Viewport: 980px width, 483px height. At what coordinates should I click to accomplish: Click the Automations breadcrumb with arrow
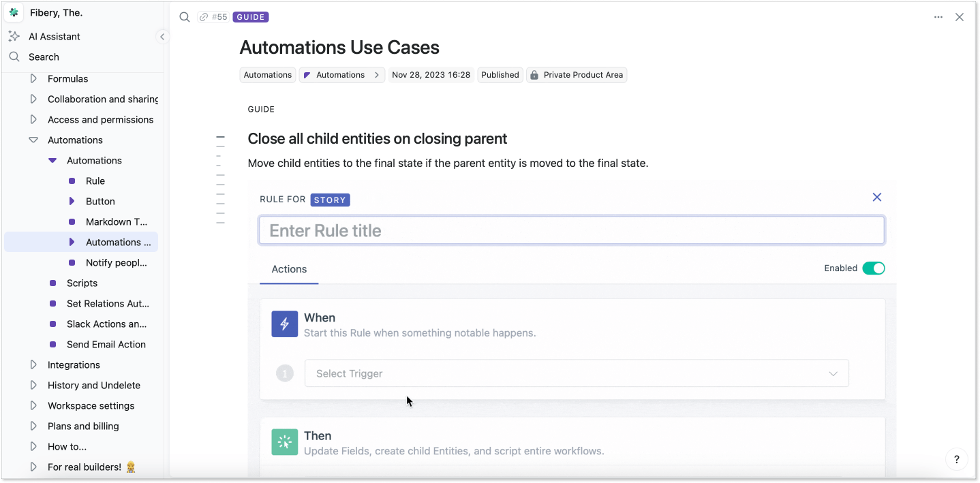click(342, 75)
